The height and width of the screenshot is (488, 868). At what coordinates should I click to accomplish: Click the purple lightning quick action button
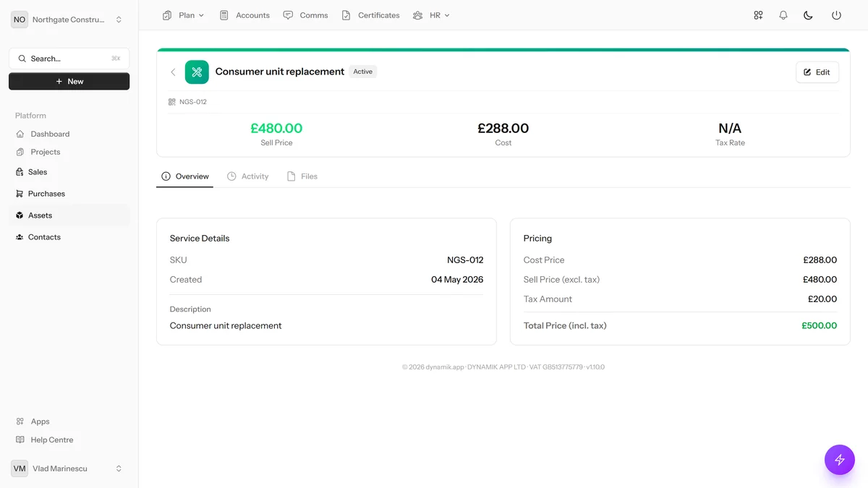tap(840, 460)
